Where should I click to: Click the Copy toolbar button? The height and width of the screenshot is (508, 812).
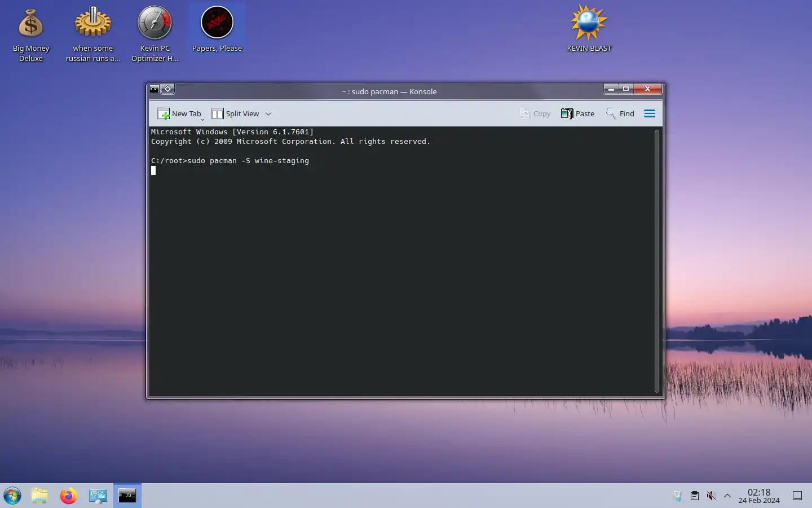tap(535, 113)
